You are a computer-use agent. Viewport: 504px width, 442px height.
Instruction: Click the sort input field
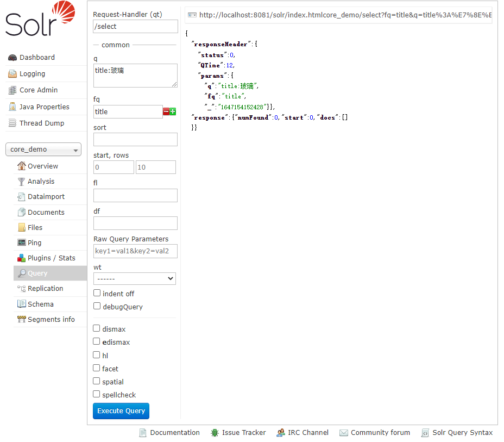pos(135,140)
